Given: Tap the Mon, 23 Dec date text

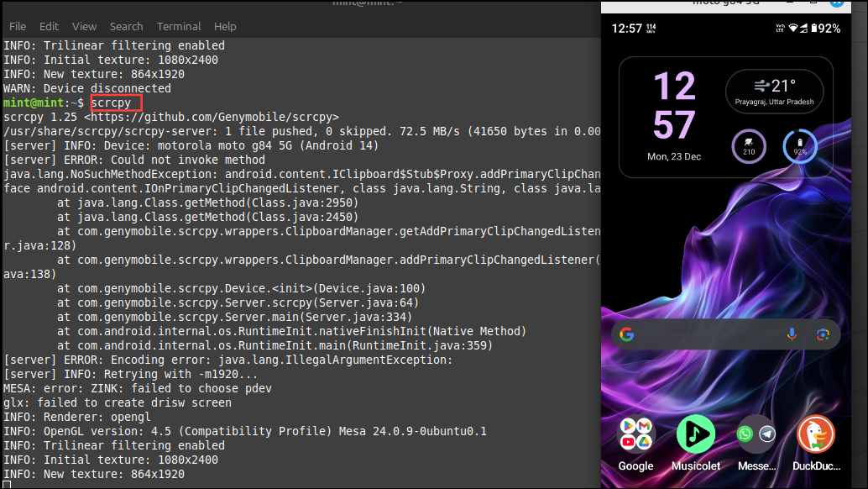Looking at the screenshot, I should (674, 156).
